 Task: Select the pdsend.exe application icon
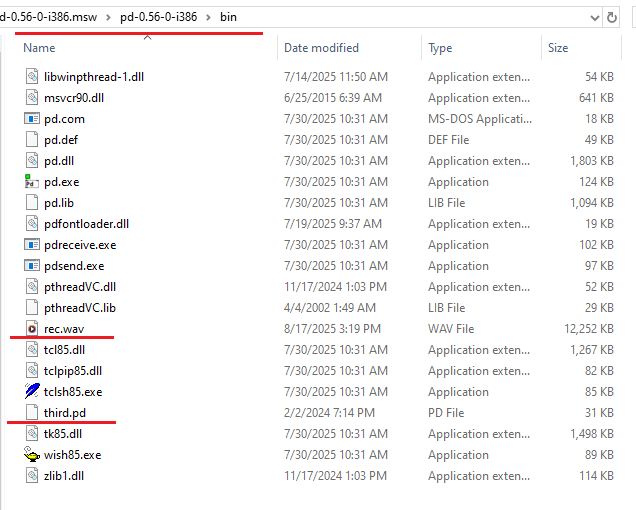(32, 266)
